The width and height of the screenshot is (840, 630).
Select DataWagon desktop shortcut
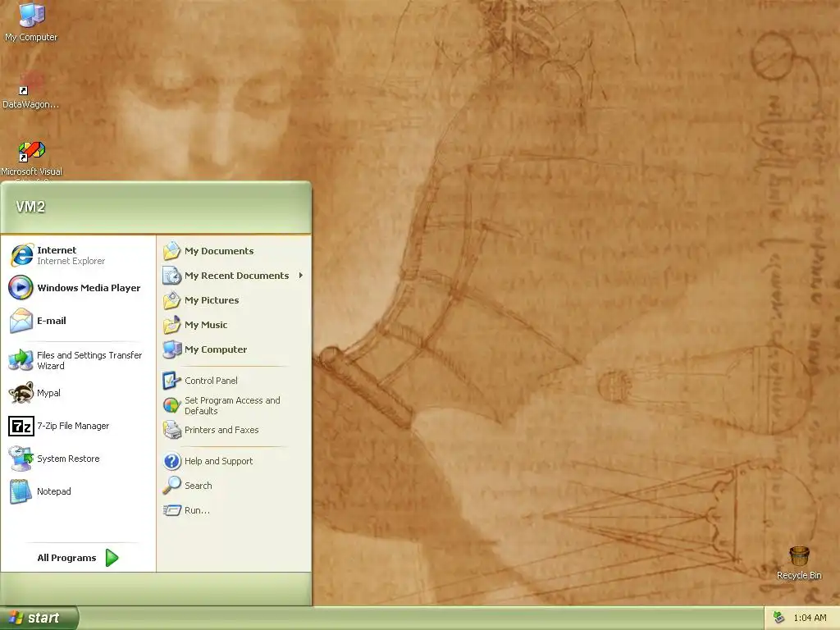tap(31, 90)
